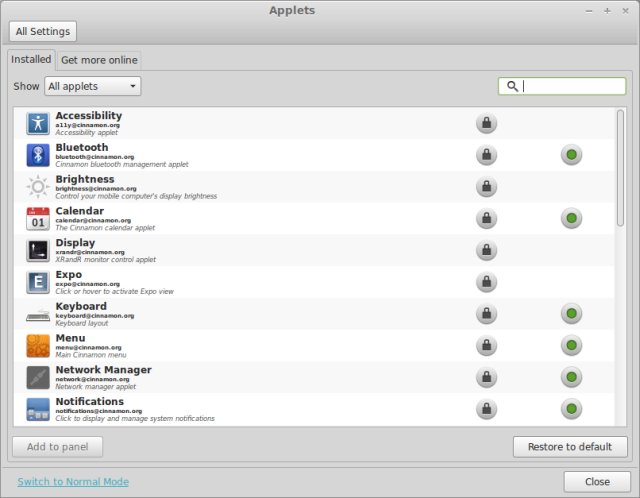The image size is (640, 498).
Task: Click the green active indicator for Calendar
Action: 571,218
